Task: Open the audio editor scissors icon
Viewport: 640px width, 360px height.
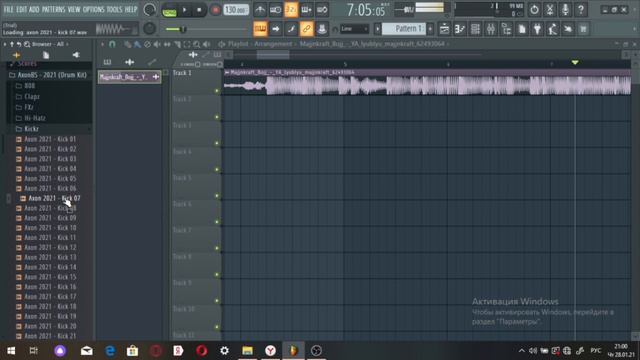Action: point(550,9)
